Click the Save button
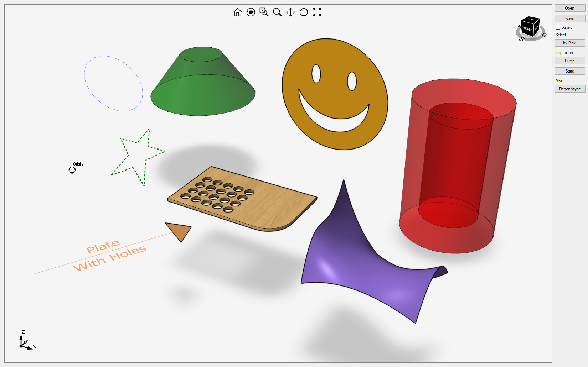Screen dimensions: 588x367 (x=569, y=18)
